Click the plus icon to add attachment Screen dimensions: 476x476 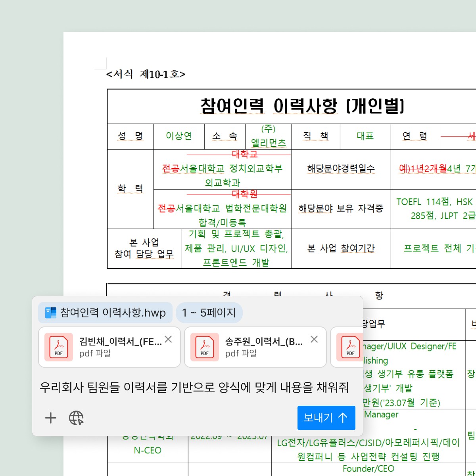(x=51, y=418)
